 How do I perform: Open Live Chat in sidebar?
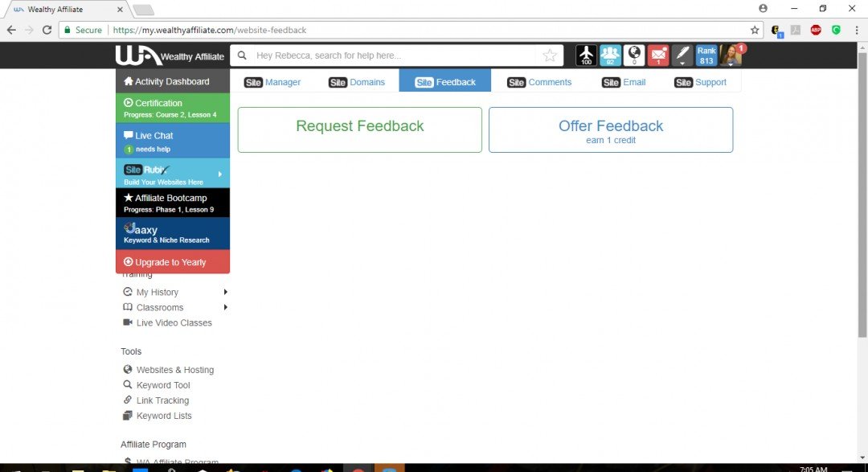coord(173,141)
